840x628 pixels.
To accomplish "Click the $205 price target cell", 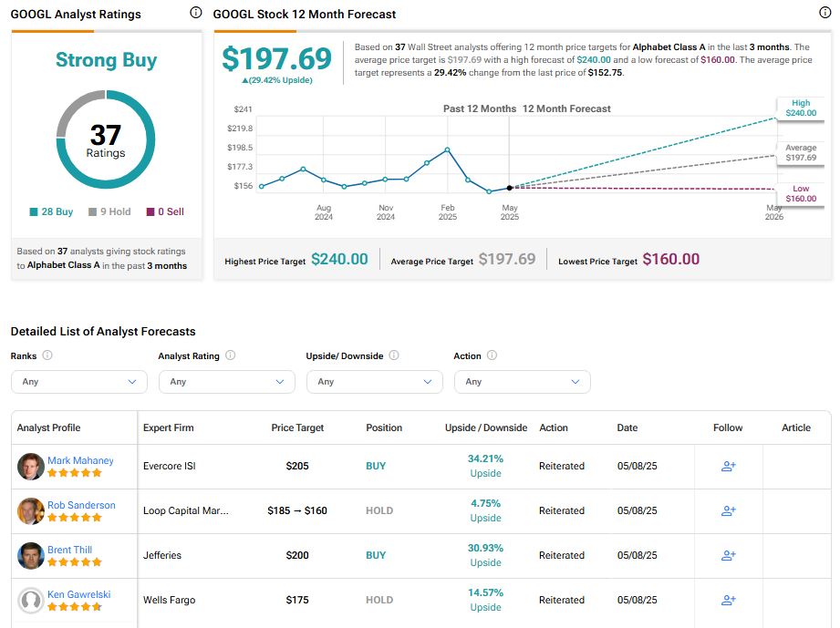I will coord(297,467).
